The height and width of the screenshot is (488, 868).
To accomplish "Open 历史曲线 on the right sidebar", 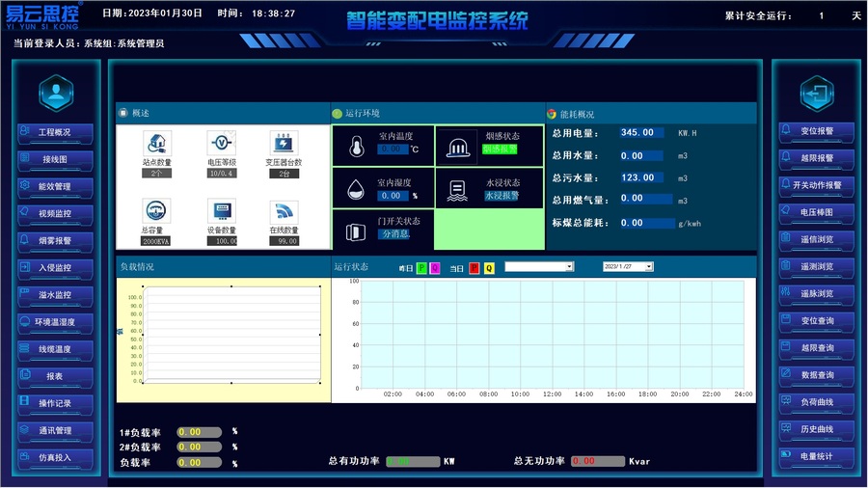I will click(x=817, y=430).
